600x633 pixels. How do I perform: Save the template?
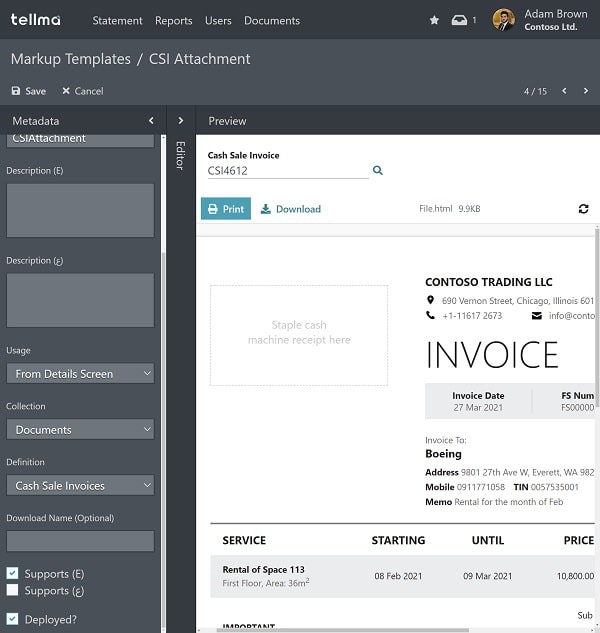pos(29,91)
